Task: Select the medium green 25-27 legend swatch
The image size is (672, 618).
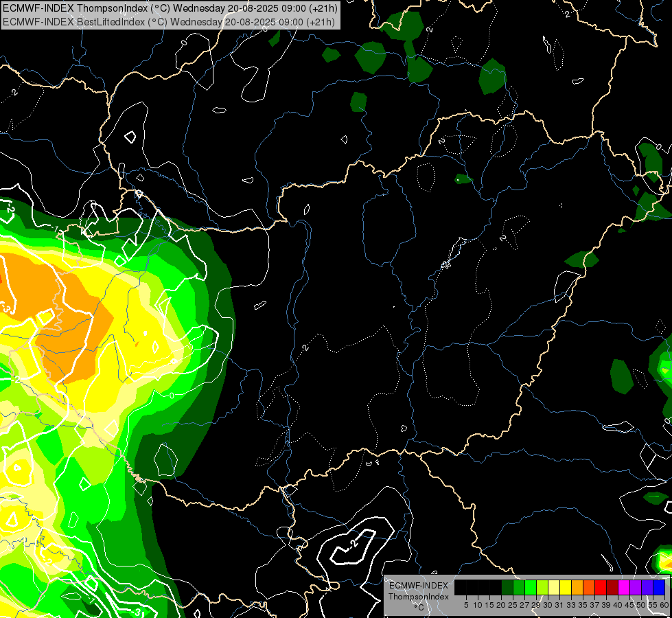Action: pos(519,587)
